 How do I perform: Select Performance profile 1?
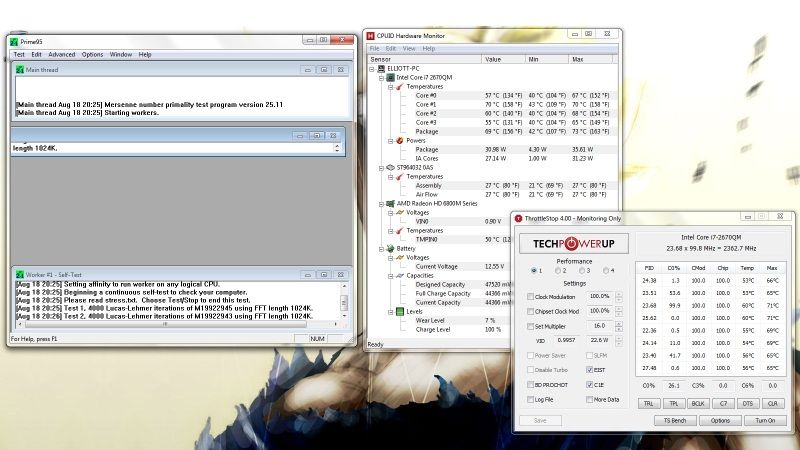coord(534,270)
